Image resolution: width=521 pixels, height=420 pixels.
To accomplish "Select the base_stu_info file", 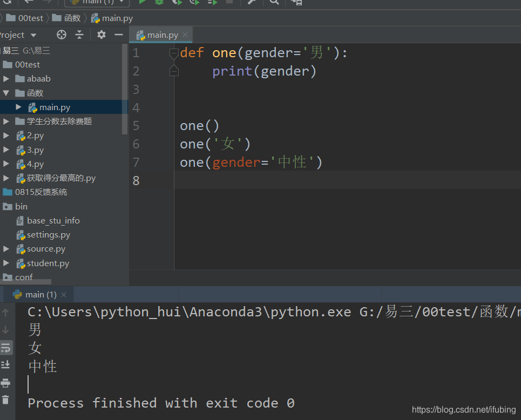I will pos(53,221).
